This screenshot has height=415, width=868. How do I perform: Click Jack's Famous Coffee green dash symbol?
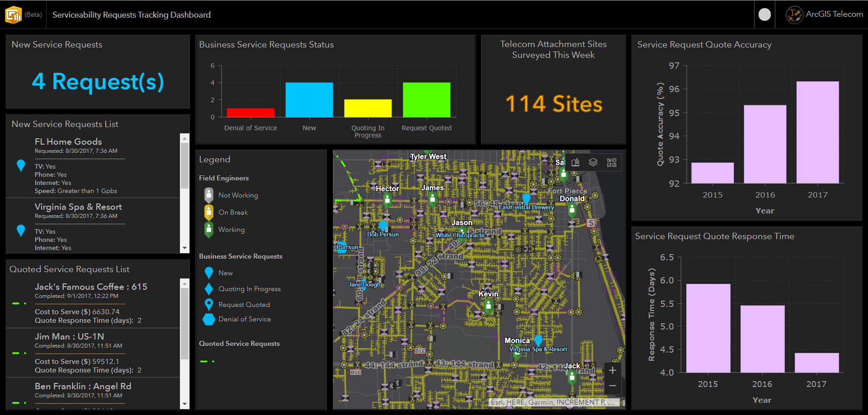pyautogui.click(x=19, y=303)
